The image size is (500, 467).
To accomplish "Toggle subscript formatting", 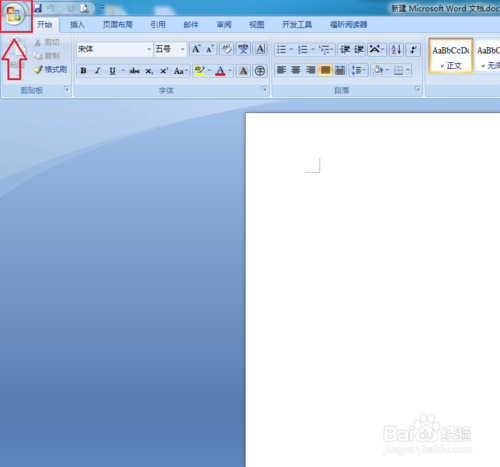I will pos(149,71).
